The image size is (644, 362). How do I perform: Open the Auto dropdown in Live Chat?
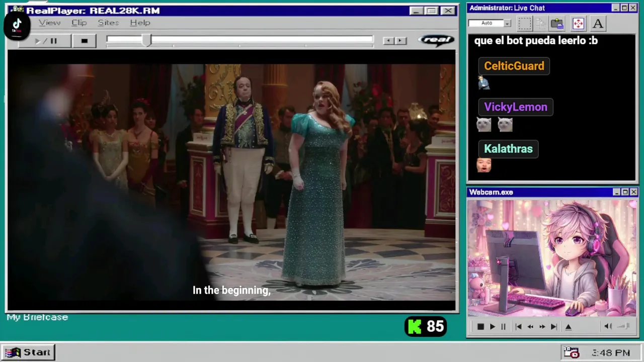click(507, 23)
